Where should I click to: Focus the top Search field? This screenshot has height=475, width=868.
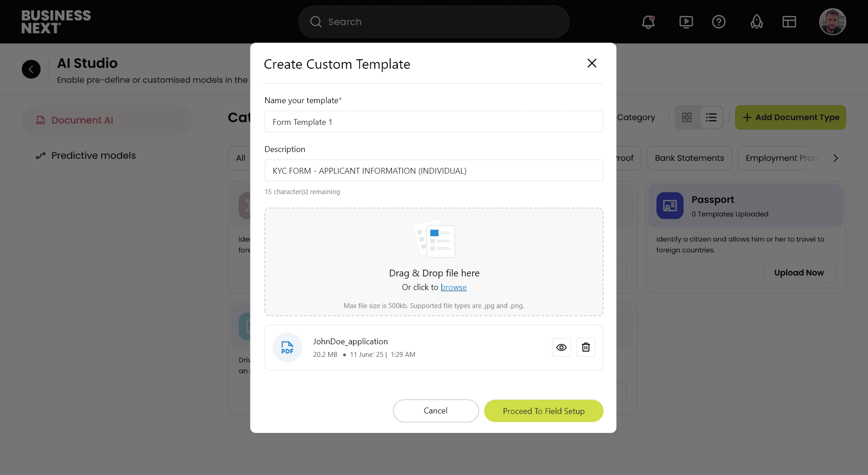pos(434,22)
